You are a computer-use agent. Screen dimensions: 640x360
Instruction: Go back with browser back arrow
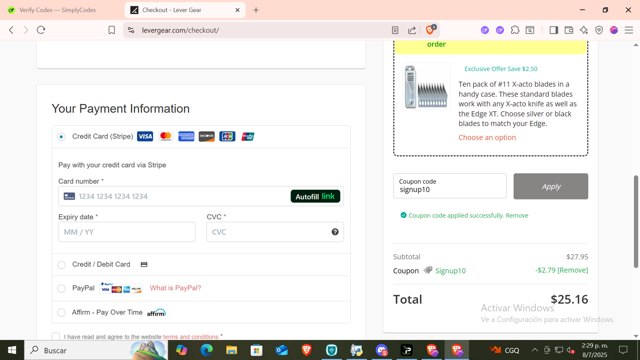point(11,30)
